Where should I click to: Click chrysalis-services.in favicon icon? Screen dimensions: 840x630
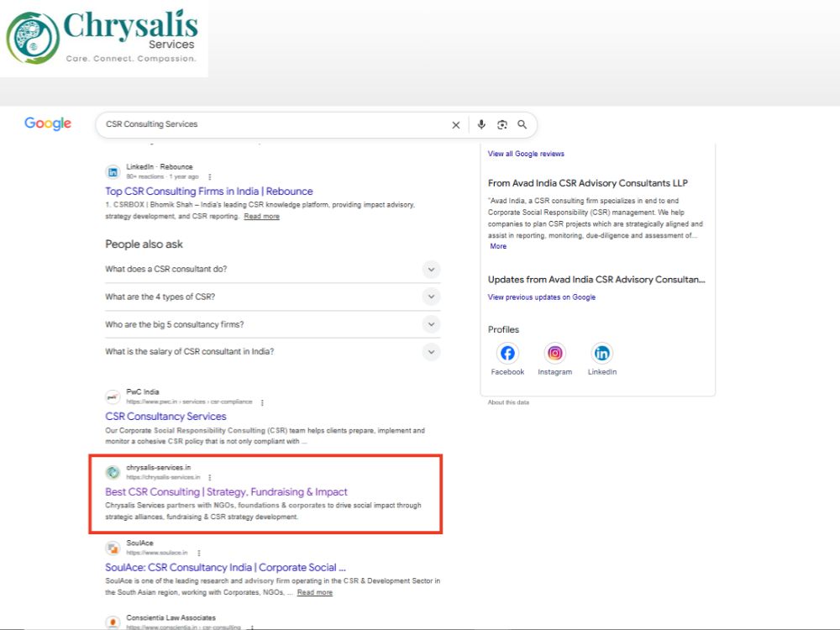(x=113, y=472)
